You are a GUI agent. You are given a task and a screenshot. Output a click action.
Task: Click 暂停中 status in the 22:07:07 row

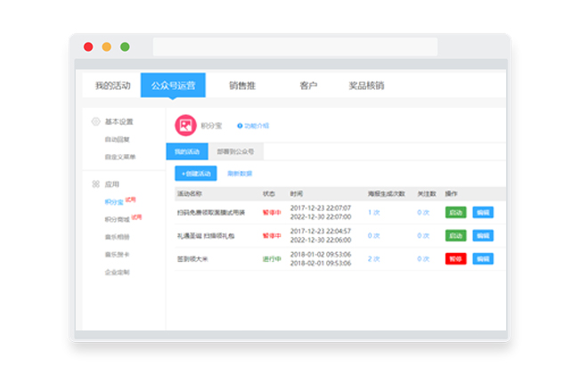coord(272,213)
